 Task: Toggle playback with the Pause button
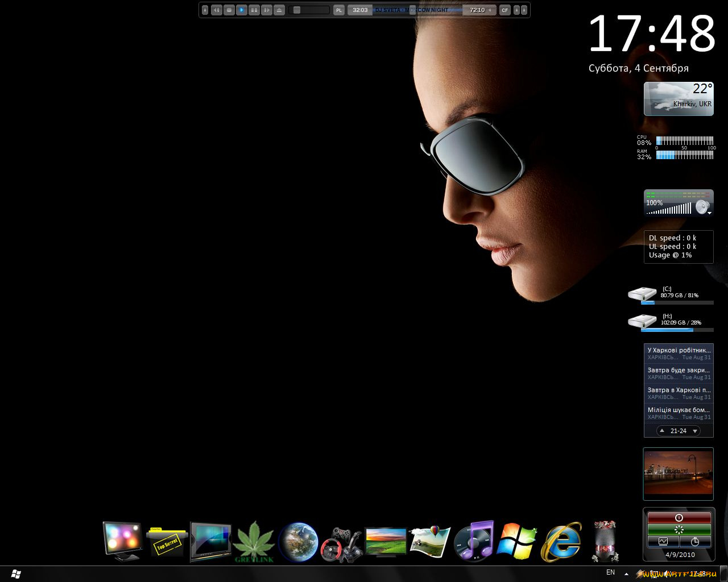click(x=254, y=10)
